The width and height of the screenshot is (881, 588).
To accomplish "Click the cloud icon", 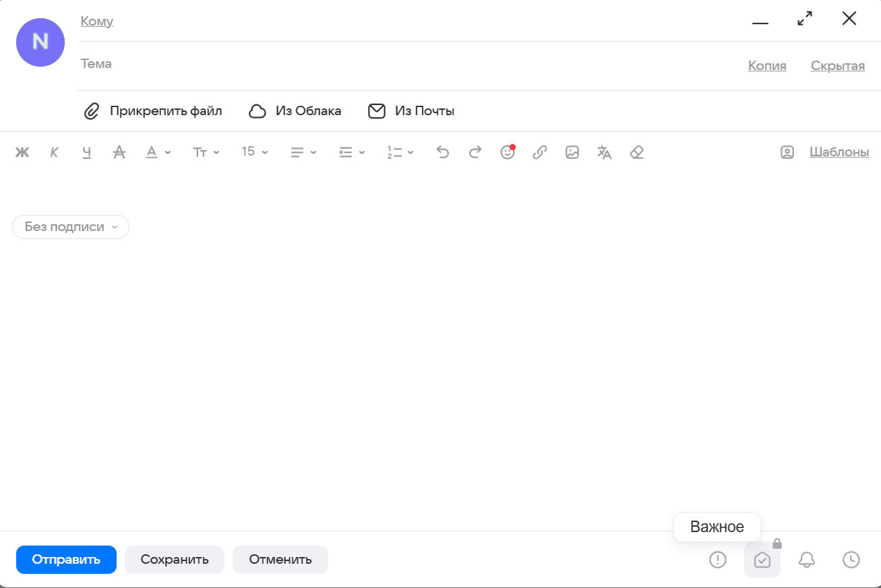I will click(257, 111).
